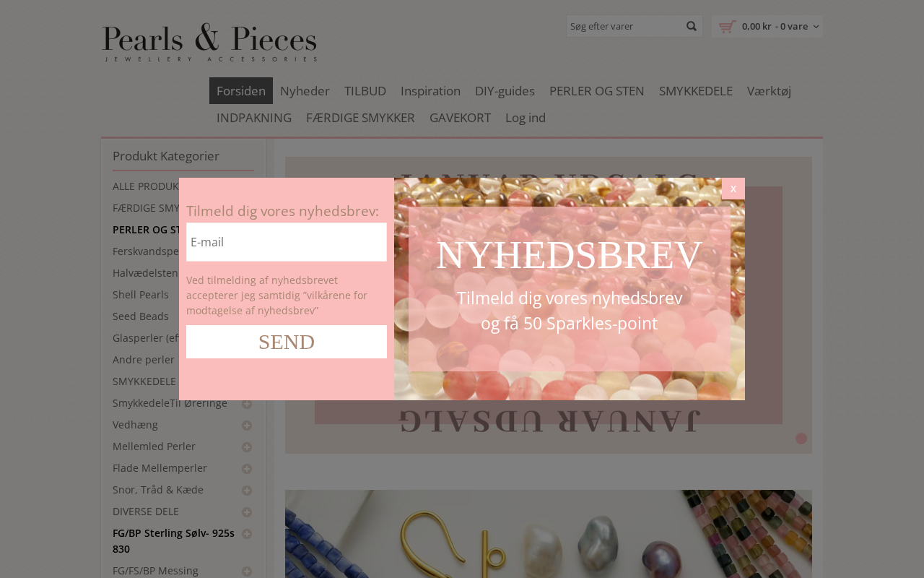Click the Pearls & Pieces logo

[209, 42]
